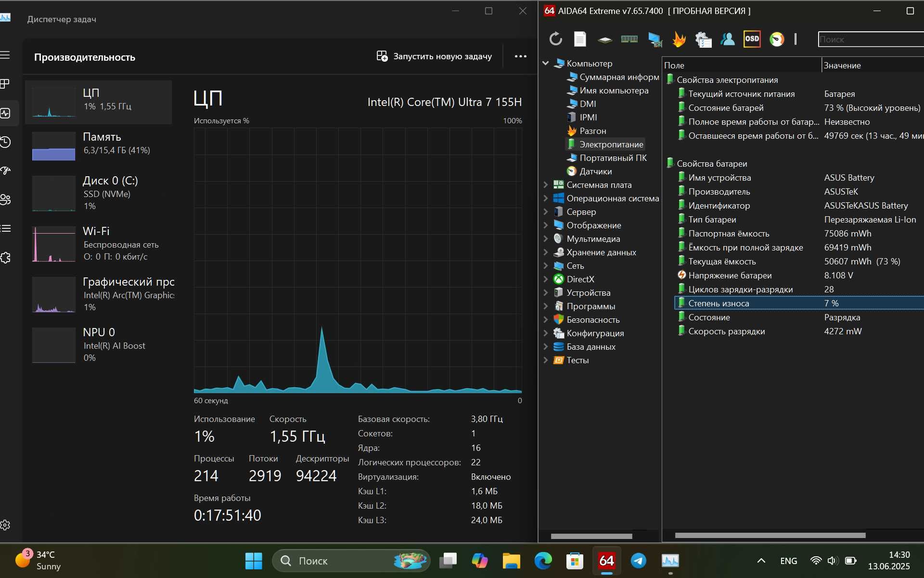The height and width of the screenshot is (578, 924).
Task: Collapse the Компьютер tree node
Action: point(546,63)
